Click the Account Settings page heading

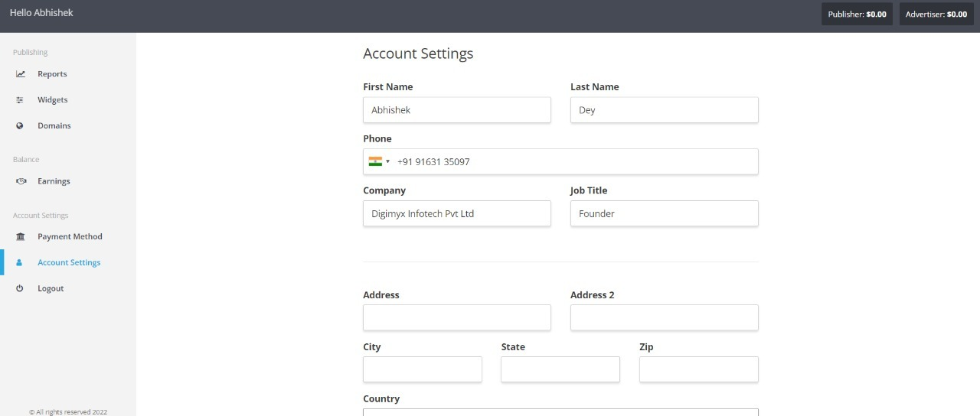coord(418,54)
